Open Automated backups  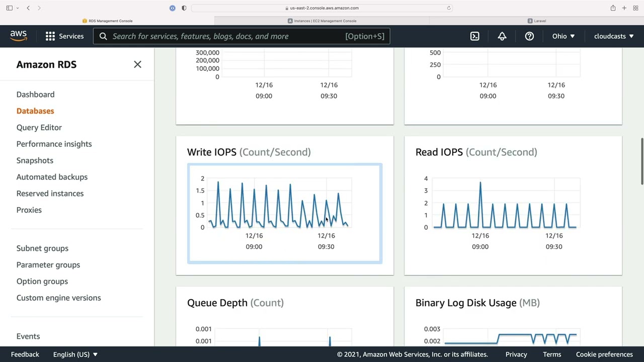[x=52, y=177]
